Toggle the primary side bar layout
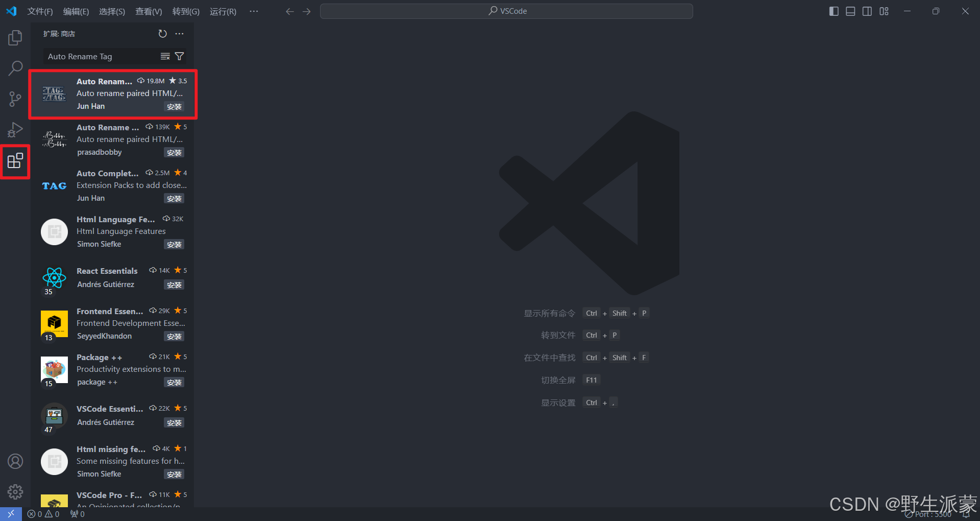Screen dimensions: 980x521 (x=834, y=11)
